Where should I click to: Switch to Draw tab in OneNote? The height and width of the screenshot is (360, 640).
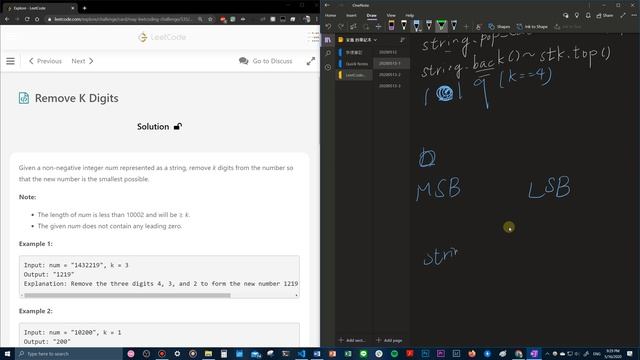point(371,16)
